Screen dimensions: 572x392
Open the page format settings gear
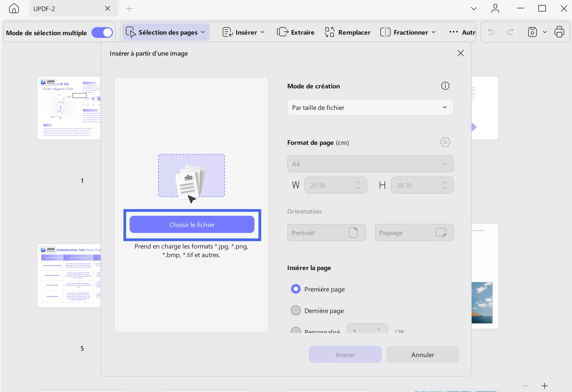(x=445, y=142)
